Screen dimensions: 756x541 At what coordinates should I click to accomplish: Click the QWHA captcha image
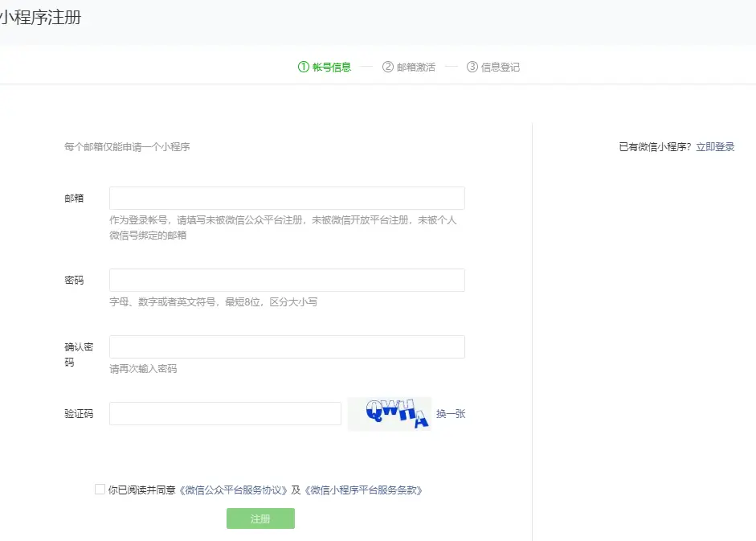(x=390, y=414)
